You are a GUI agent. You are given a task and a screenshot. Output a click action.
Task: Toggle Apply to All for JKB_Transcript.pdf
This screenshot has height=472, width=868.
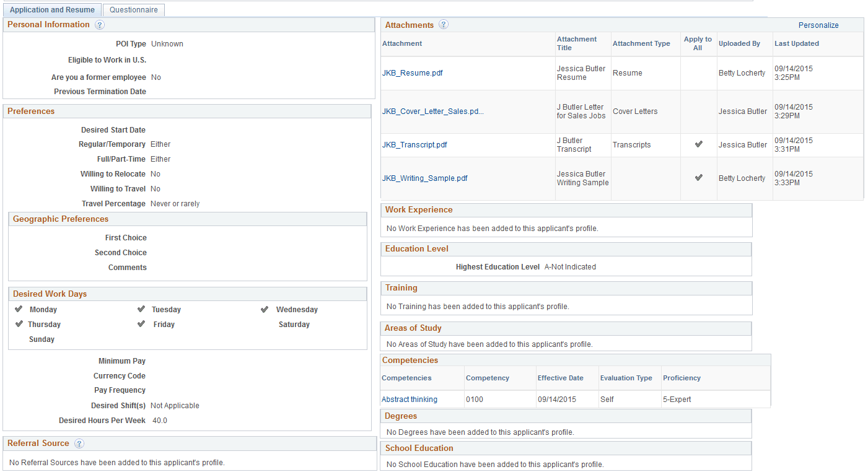698,144
